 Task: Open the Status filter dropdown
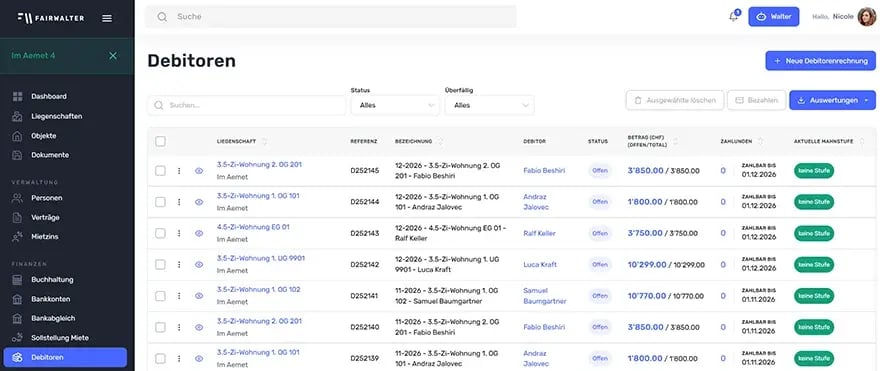point(395,105)
